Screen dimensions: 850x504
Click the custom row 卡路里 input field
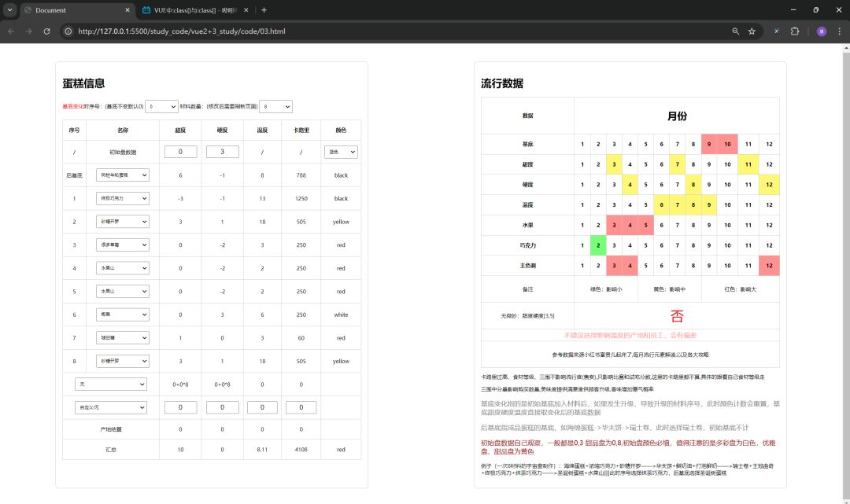coord(301,407)
